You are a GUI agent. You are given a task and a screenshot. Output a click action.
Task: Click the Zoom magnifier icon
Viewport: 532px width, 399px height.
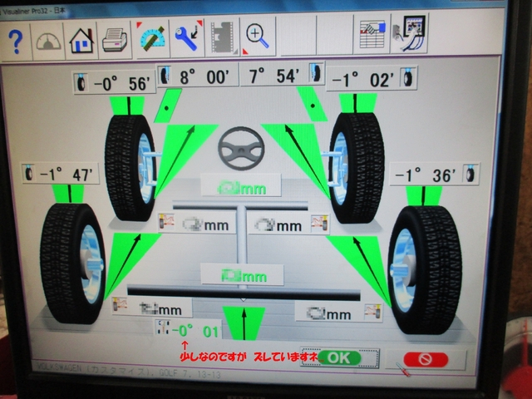[258, 36]
